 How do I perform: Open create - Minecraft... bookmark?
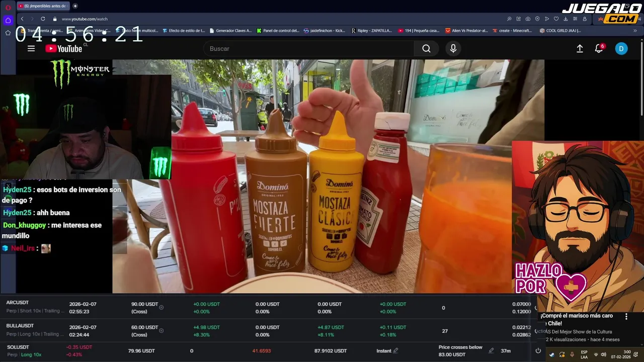(512, 31)
